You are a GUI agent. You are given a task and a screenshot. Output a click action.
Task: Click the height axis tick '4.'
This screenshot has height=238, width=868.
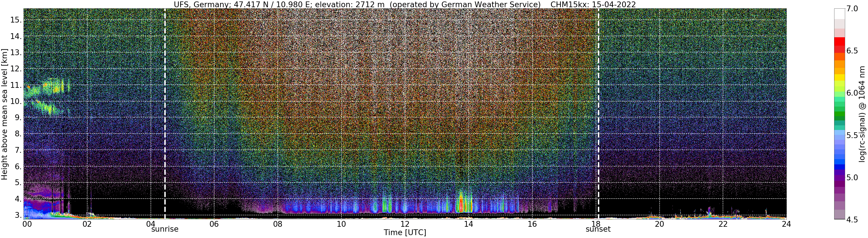point(18,199)
